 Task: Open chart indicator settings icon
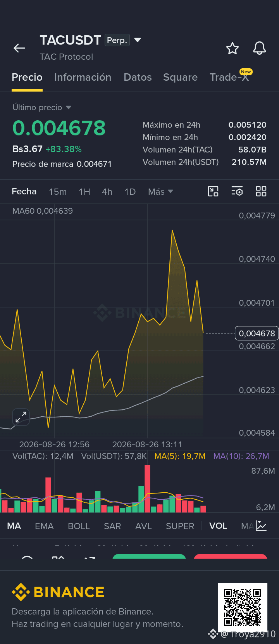pos(237,191)
